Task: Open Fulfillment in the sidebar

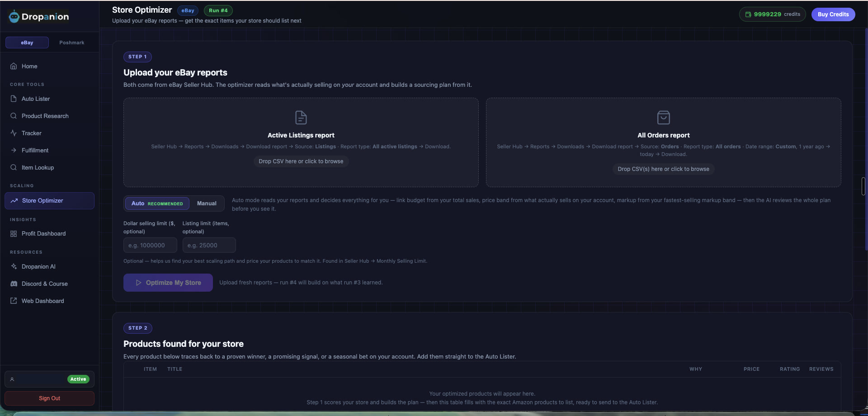Action: pos(50,150)
